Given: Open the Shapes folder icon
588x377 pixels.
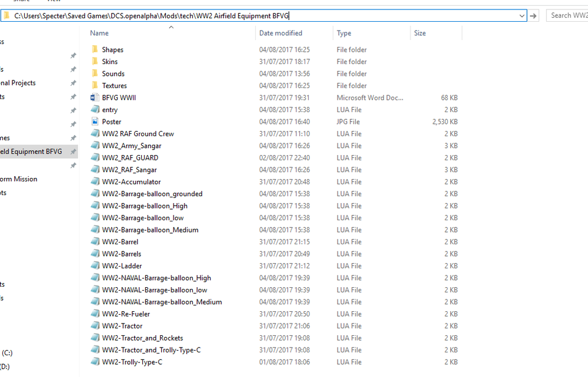Looking at the screenshot, I should pos(95,49).
